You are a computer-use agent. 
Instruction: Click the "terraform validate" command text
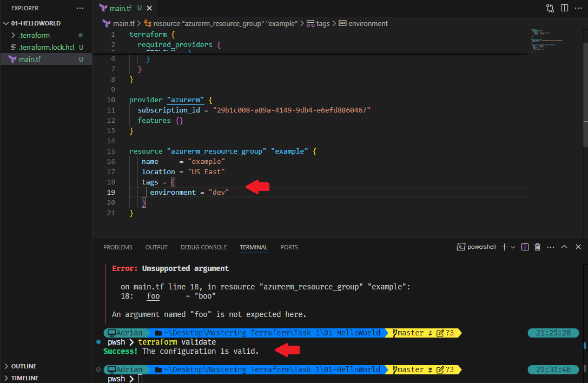pos(177,342)
